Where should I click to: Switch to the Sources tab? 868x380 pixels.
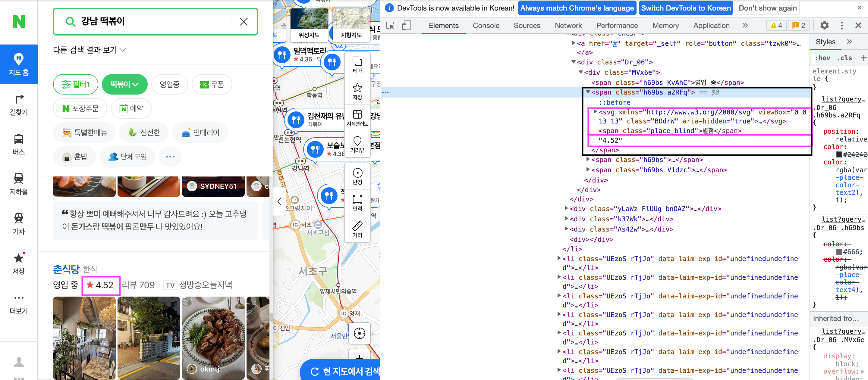tap(527, 26)
